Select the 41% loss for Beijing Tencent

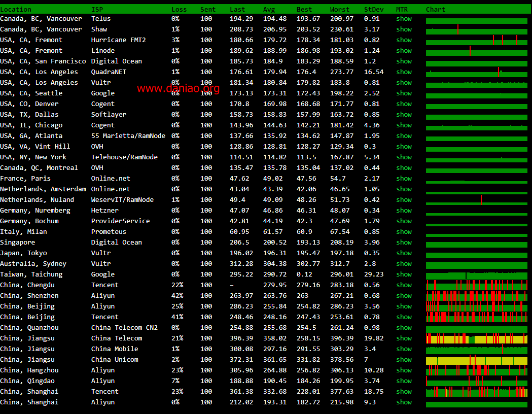177,317
